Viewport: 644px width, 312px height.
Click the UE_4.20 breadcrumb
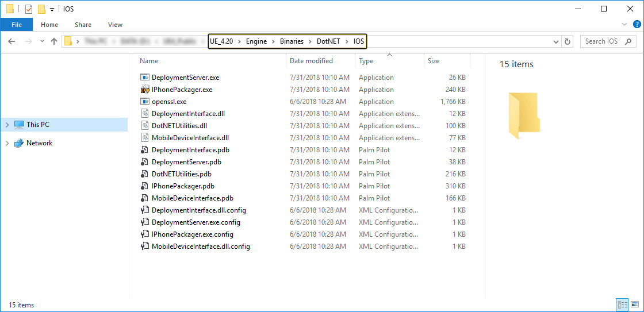(x=221, y=41)
